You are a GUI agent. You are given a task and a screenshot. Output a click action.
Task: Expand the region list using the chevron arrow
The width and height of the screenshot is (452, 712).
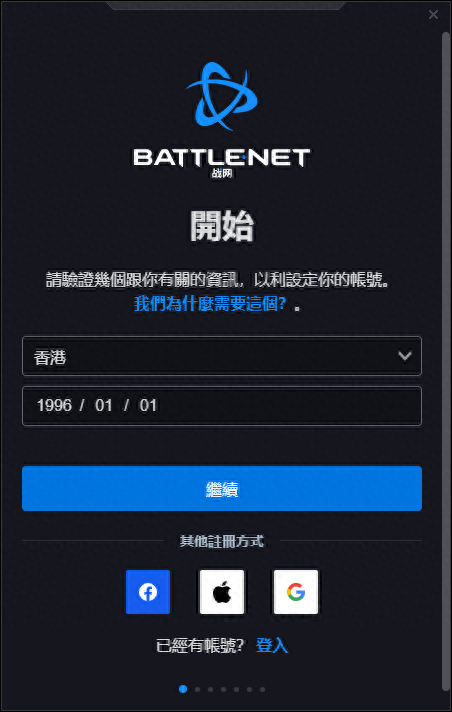(x=404, y=356)
